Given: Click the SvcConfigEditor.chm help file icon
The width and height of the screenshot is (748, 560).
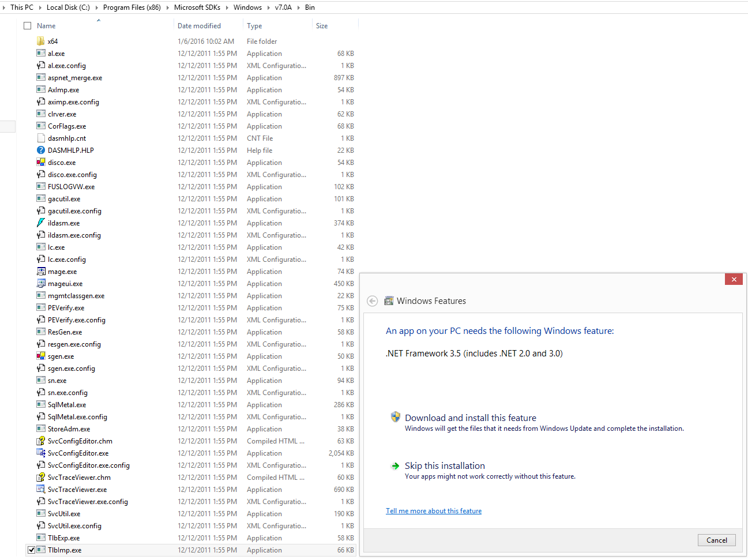Looking at the screenshot, I should click(x=40, y=441).
